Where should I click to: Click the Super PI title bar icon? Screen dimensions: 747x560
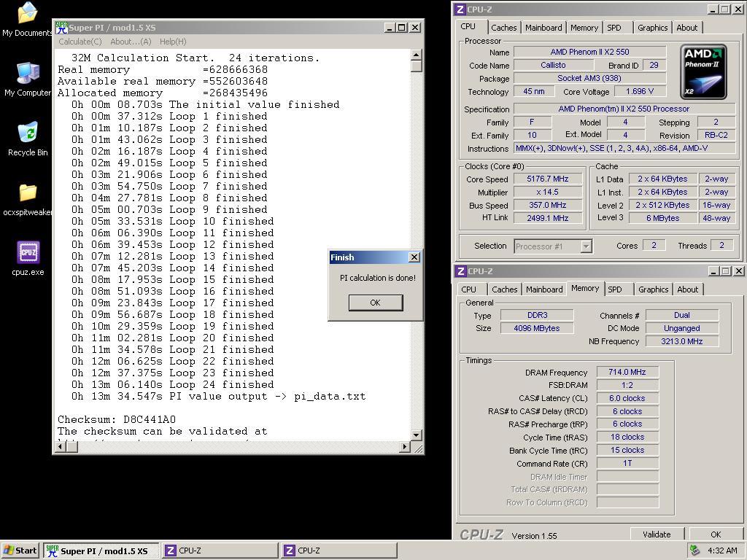click(61, 28)
